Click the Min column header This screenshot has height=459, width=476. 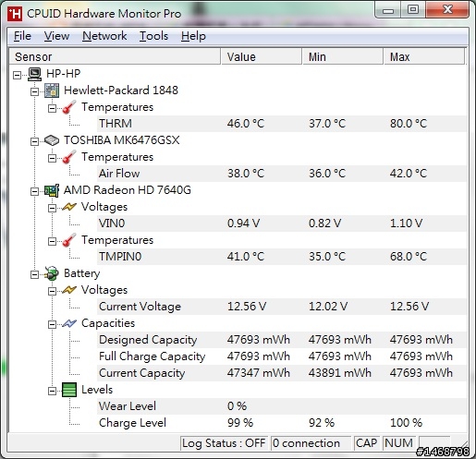coord(343,56)
